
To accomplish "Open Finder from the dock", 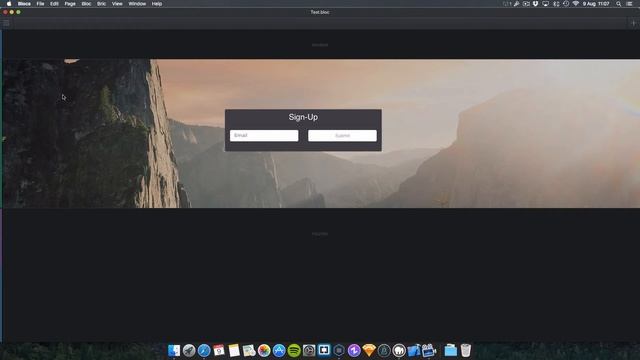I will tap(174, 350).
